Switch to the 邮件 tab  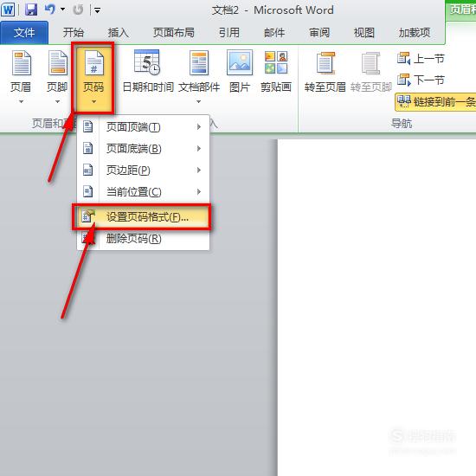coord(274,32)
